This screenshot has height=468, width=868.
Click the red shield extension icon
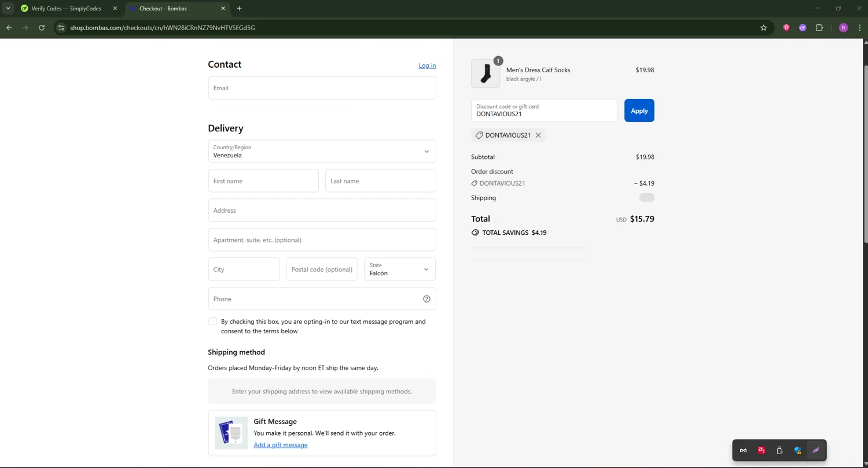point(786,28)
